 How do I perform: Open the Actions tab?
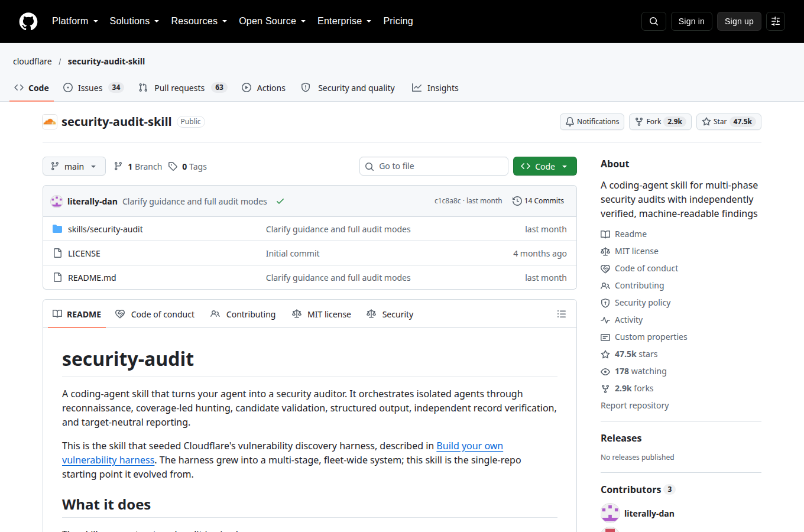(264, 87)
